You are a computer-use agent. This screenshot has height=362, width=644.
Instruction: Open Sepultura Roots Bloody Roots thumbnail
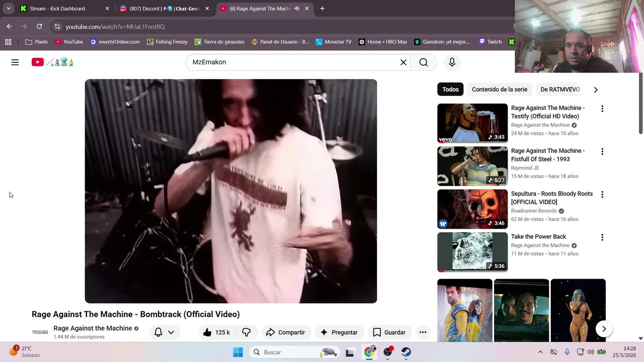(x=472, y=209)
